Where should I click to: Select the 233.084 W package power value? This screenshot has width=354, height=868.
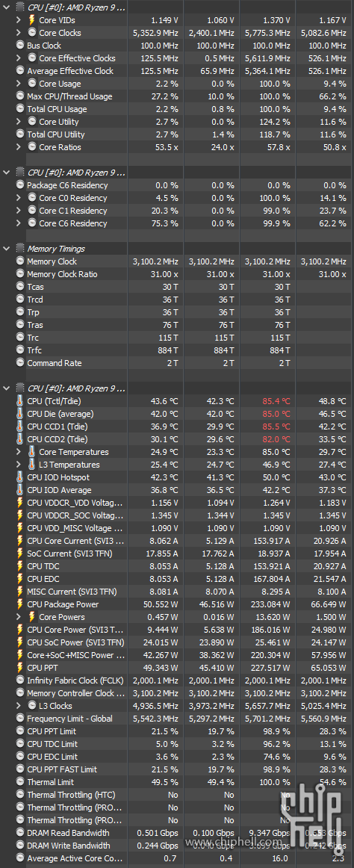click(x=270, y=604)
